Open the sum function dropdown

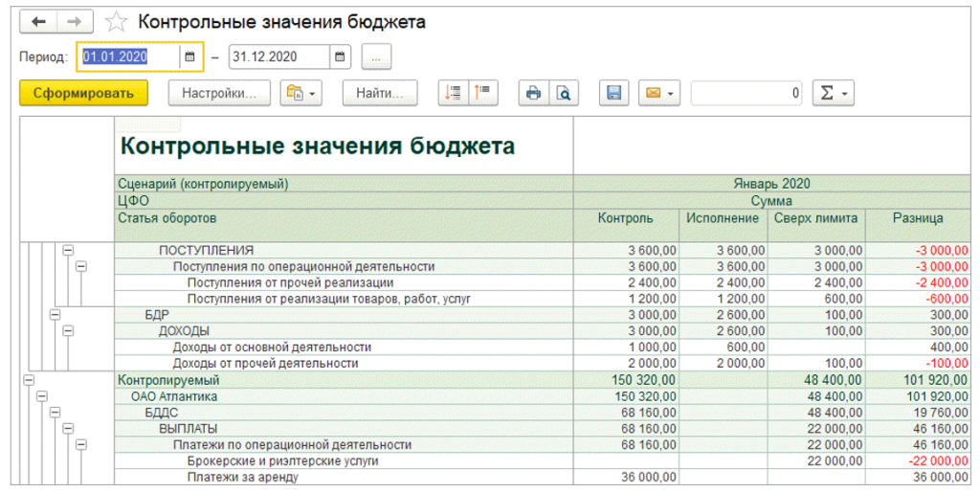(833, 93)
